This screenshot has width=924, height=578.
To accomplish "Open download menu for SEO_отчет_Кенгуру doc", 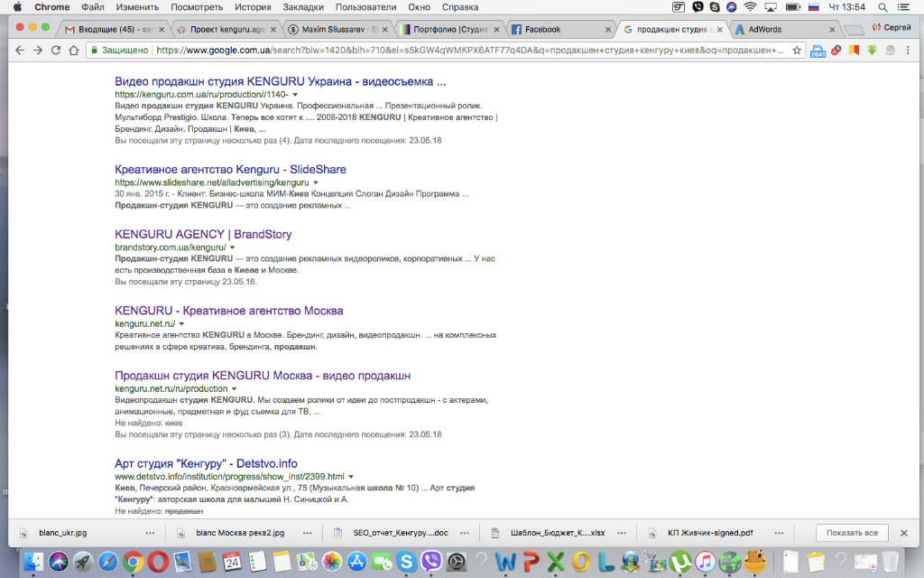I will [465, 533].
